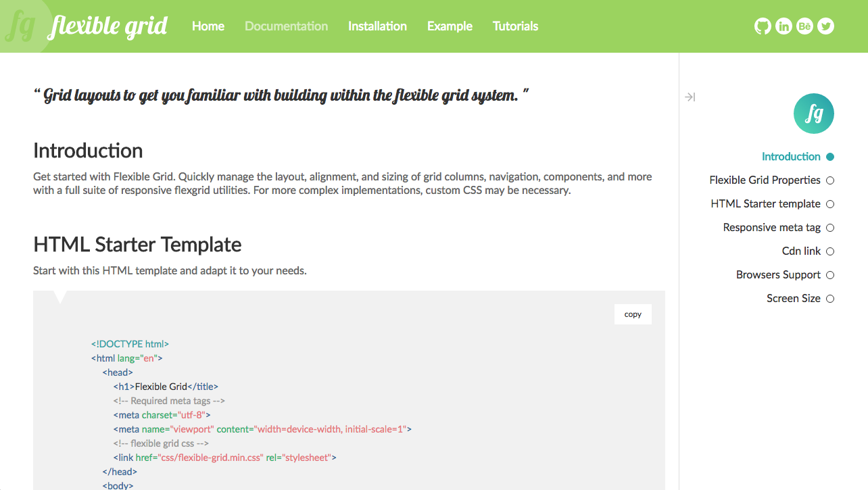The height and width of the screenshot is (490, 868).
Task: Select the Screen Size section circle
Action: pyautogui.click(x=830, y=298)
